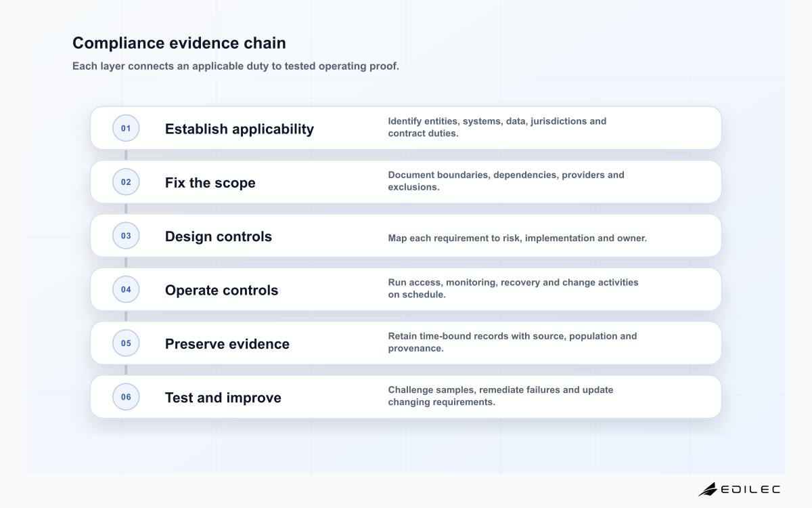Click the EDILEC logo
Viewport: 812px width, 508px height.
click(739, 489)
